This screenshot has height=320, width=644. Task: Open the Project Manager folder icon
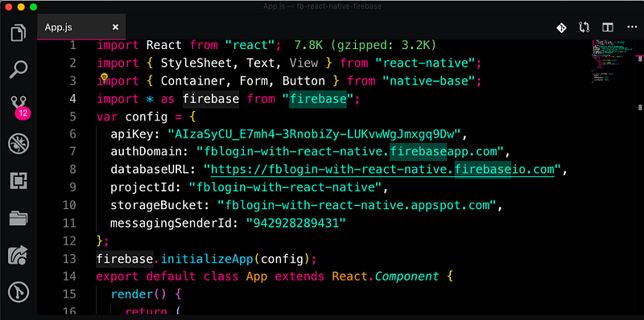pyautogui.click(x=19, y=218)
